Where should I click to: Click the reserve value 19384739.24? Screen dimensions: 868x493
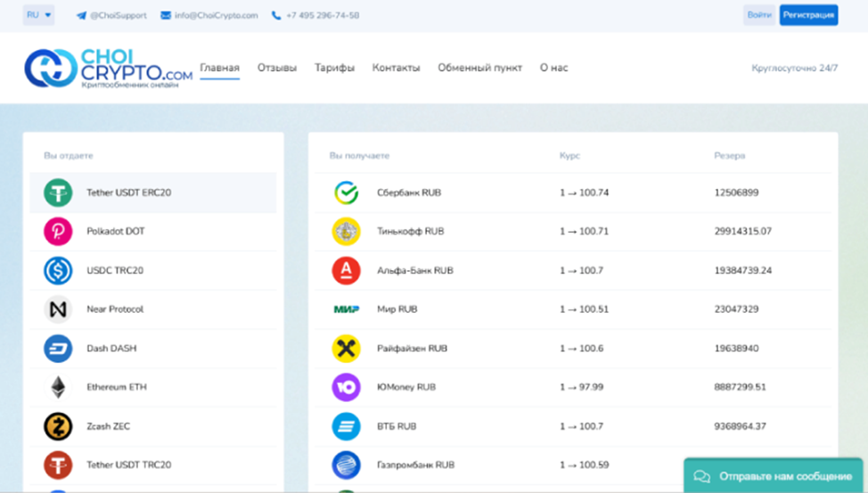click(x=743, y=270)
